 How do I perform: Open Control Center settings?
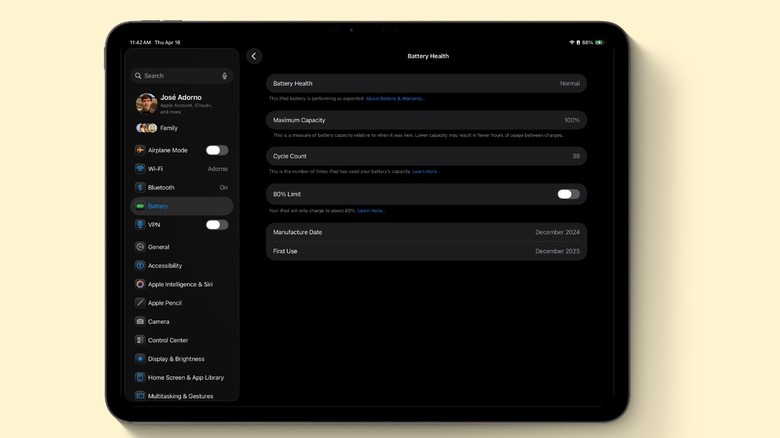pos(182,340)
